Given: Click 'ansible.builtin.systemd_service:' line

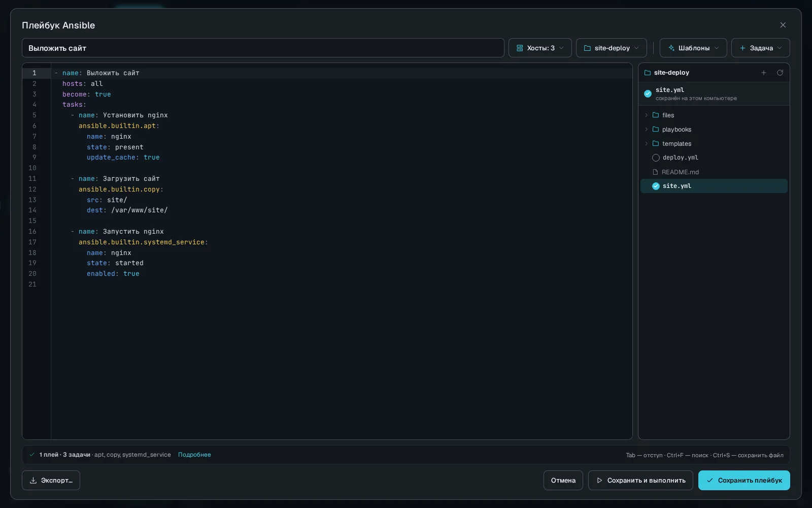Looking at the screenshot, I should [x=144, y=242].
